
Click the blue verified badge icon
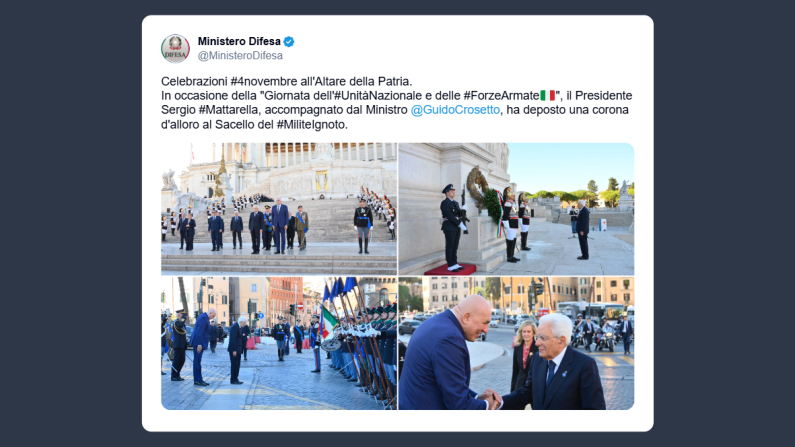289,42
